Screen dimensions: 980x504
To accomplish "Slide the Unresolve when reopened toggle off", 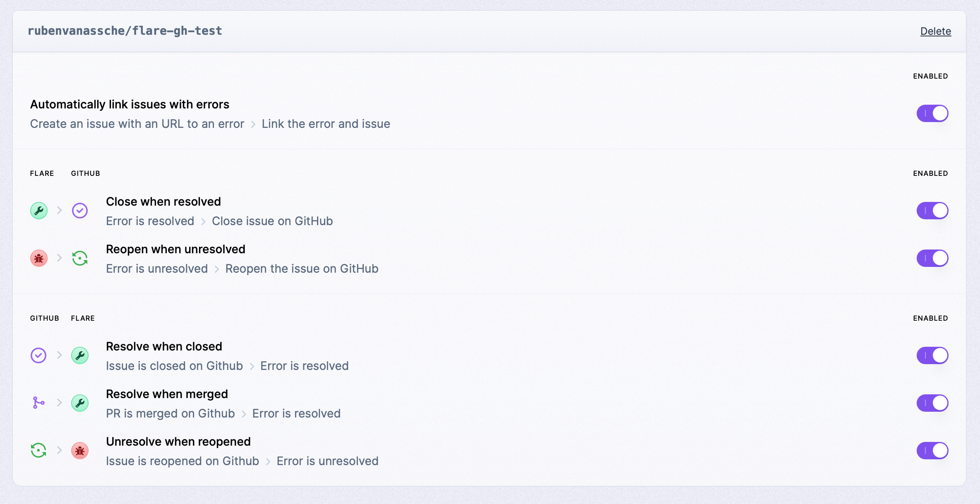I will [932, 450].
